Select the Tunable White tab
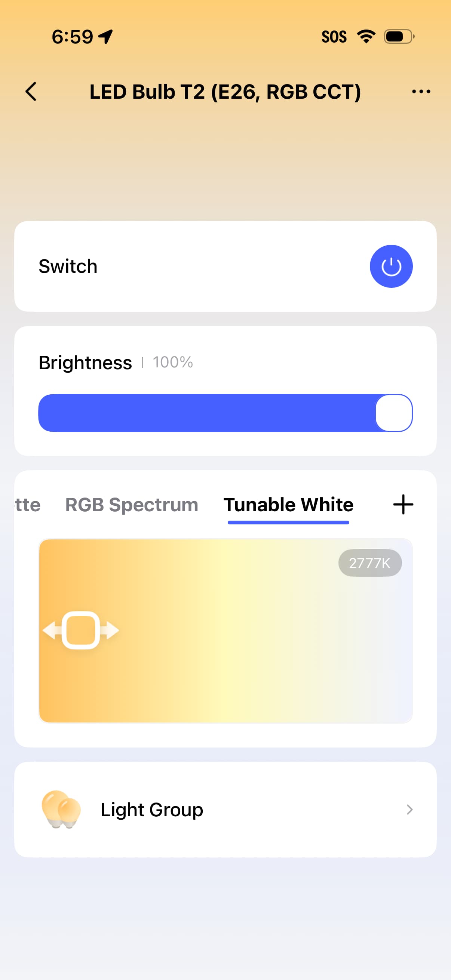Viewport: 451px width, 980px height. [x=288, y=505]
